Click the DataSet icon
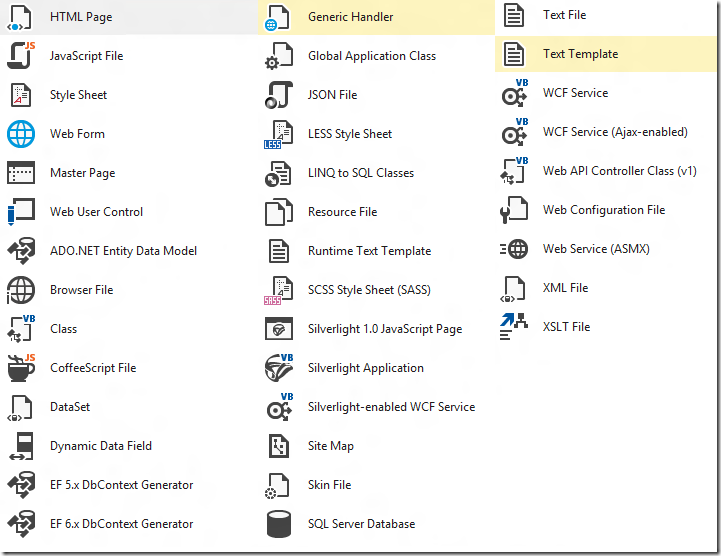The width and height of the screenshot is (721, 556). pyautogui.click(x=20, y=407)
